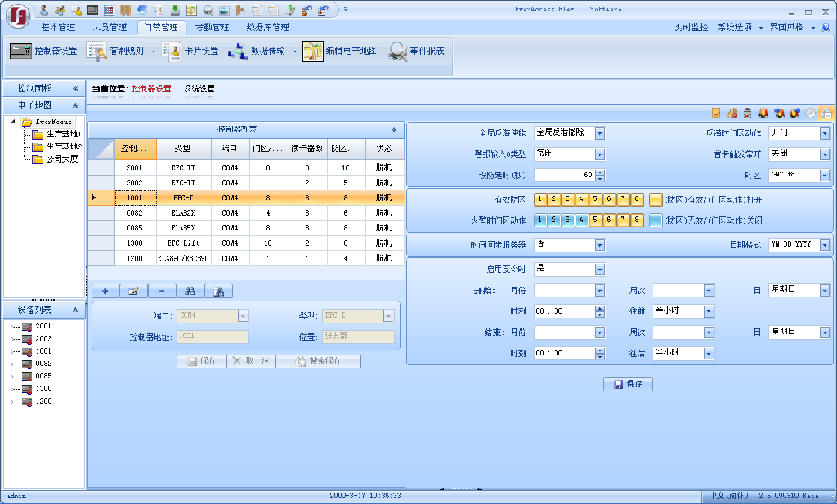Click the remove controller minus button

tap(161, 291)
